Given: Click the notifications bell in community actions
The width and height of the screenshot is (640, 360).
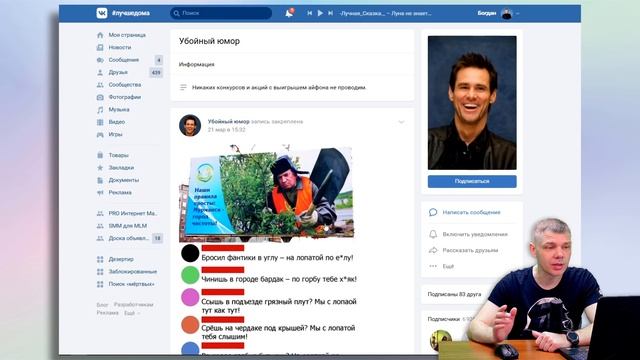Looking at the screenshot, I should [433, 234].
